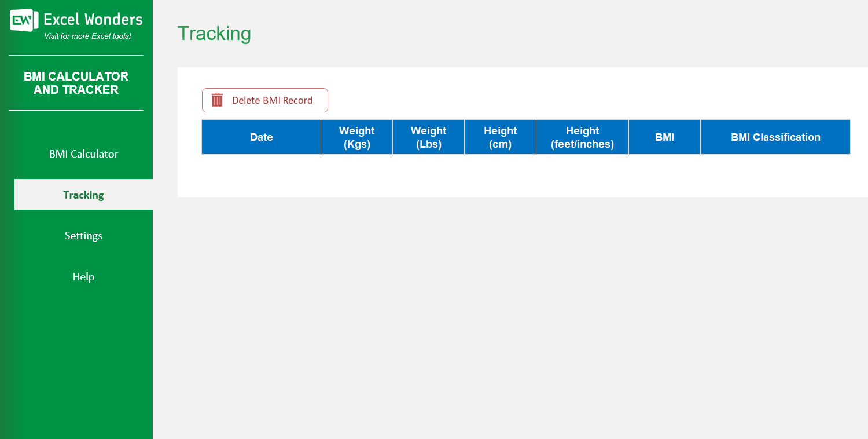Select the Date column header
This screenshot has width=868, height=439.
(x=261, y=137)
